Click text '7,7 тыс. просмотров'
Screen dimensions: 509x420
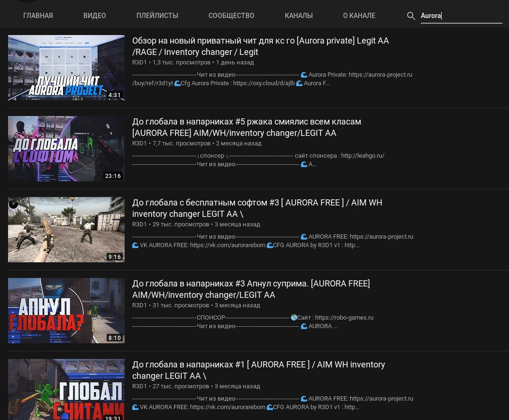[182, 143]
